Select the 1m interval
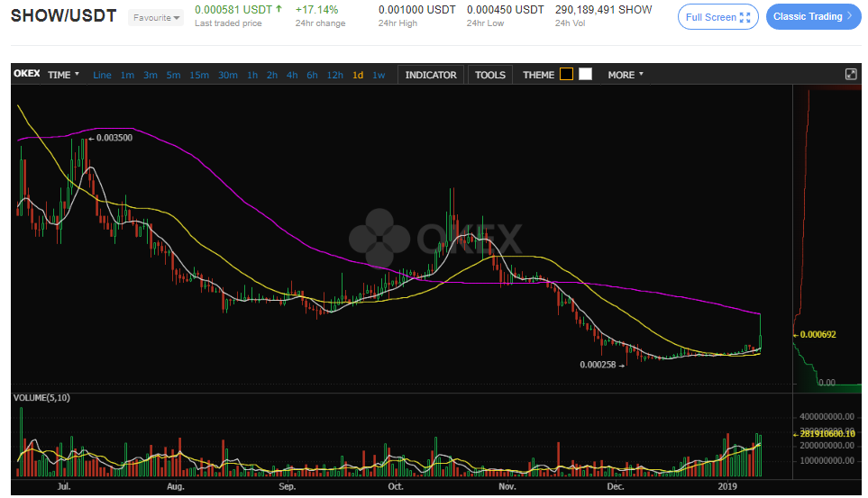The width and height of the screenshot is (868, 498). (127, 75)
